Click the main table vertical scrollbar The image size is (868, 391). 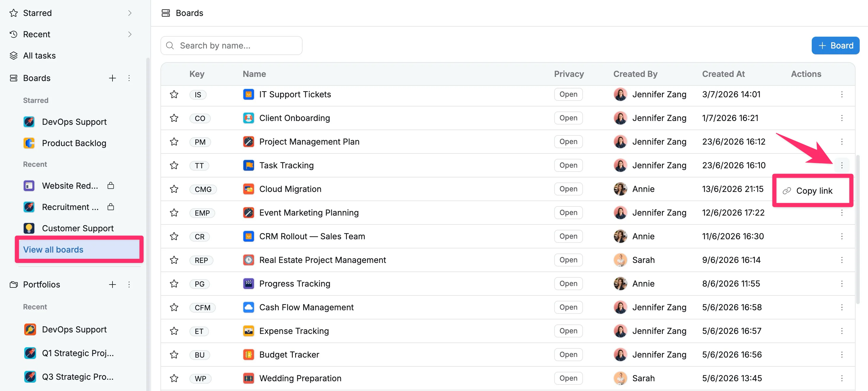click(858, 229)
